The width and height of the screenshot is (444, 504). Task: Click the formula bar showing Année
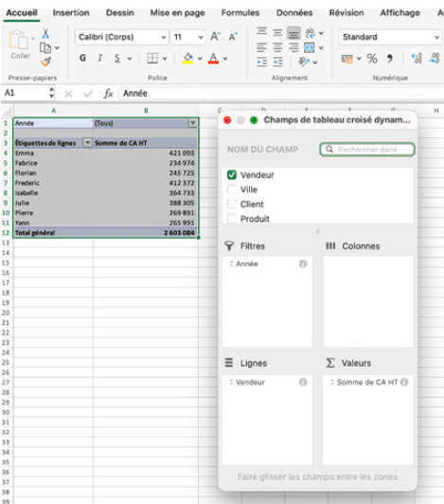(281, 94)
